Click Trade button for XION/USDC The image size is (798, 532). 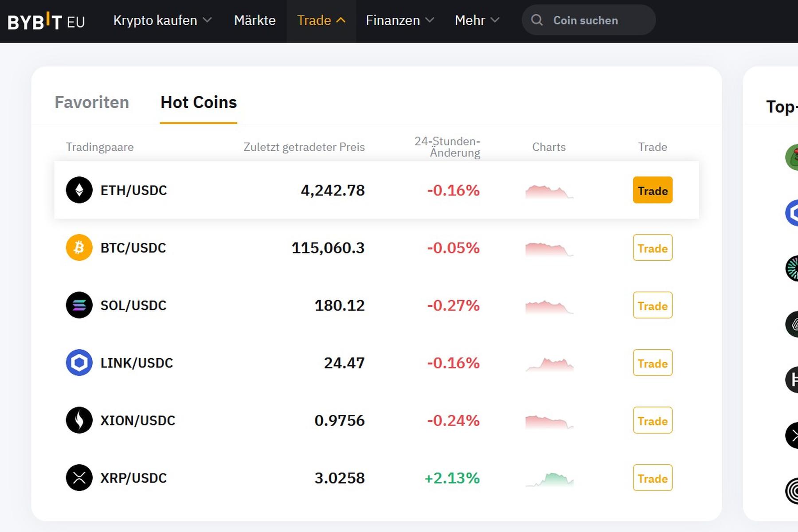click(653, 420)
